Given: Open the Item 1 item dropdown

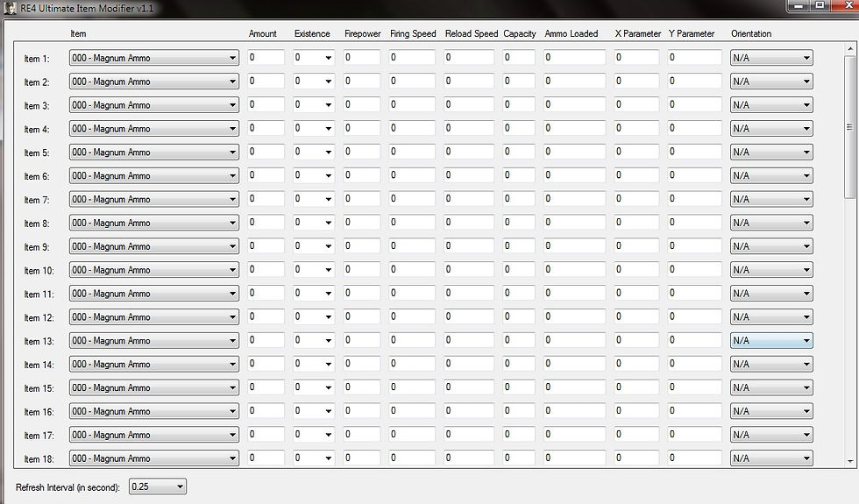Looking at the screenshot, I should [x=154, y=58].
